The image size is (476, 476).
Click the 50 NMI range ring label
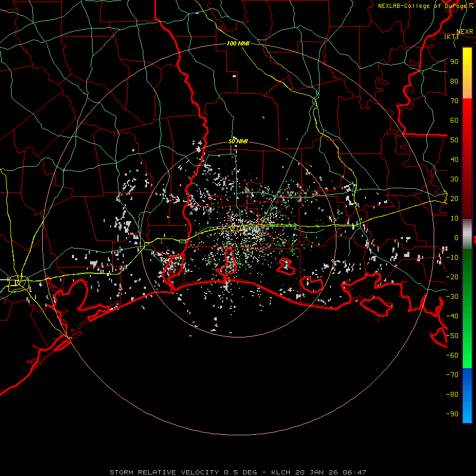(238, 141)
